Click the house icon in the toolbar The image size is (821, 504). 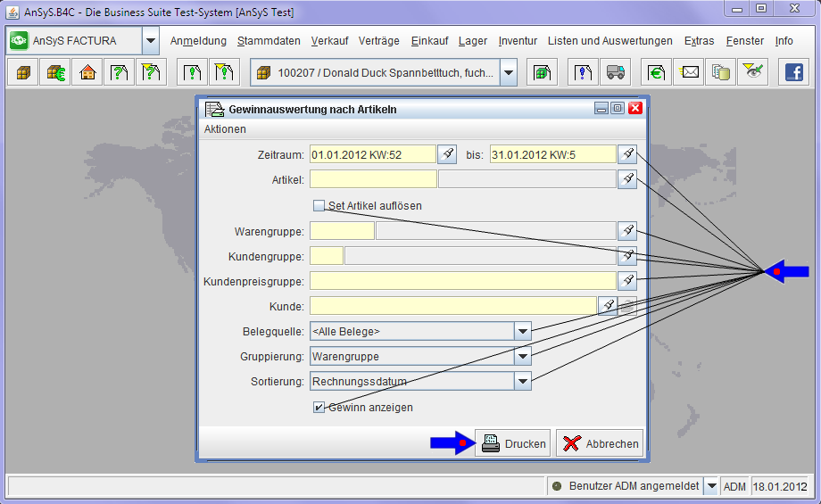tap(87, 73)
